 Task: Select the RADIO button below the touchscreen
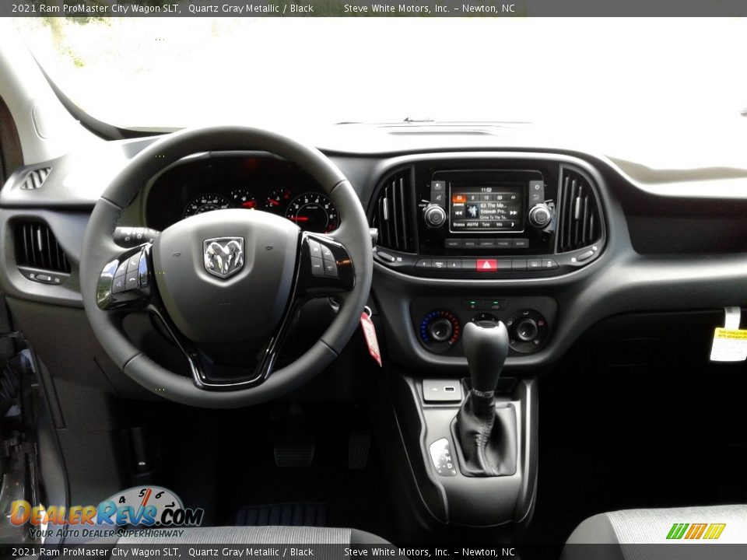pyautogui.click(x=453, y=243)
